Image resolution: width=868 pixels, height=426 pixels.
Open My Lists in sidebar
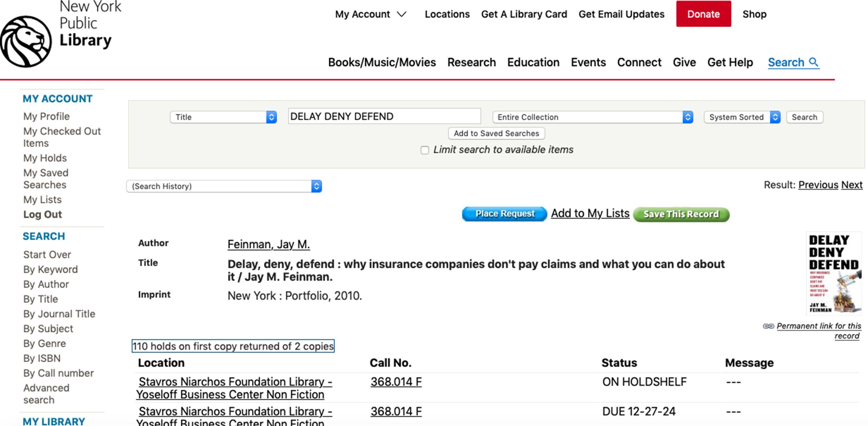coord(43,200)
